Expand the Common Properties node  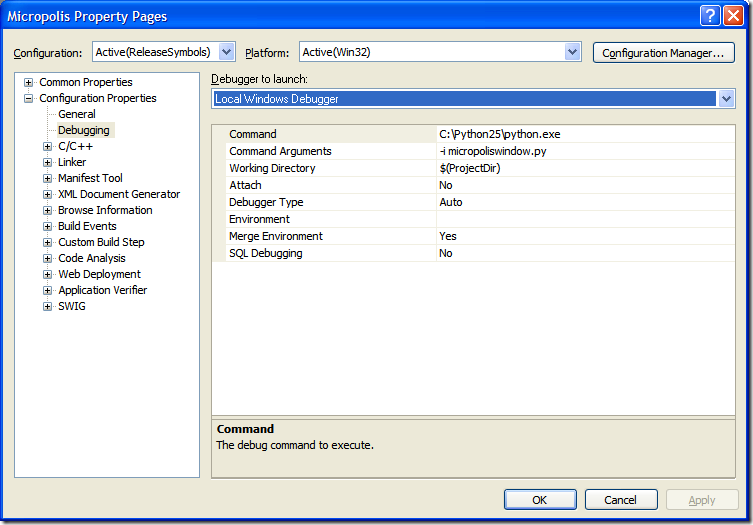tap(28, 82)
